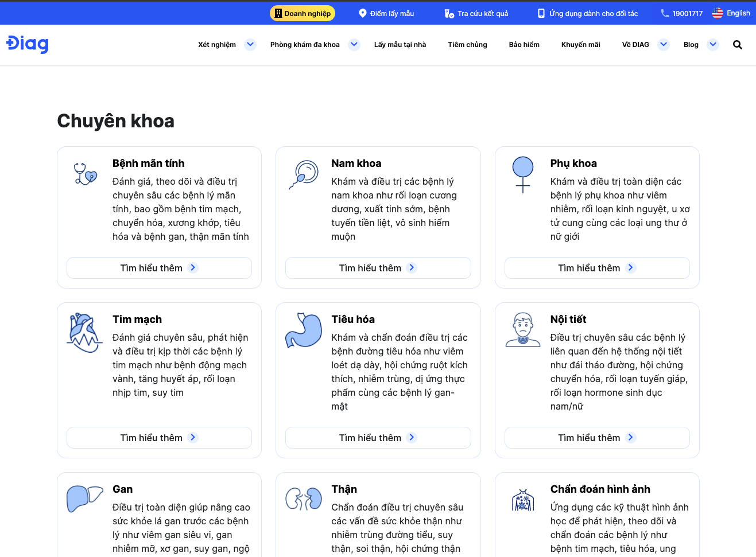Open the Blog dropdown chevron
This screenshot has height=557, width=756.
click(713, 44)
